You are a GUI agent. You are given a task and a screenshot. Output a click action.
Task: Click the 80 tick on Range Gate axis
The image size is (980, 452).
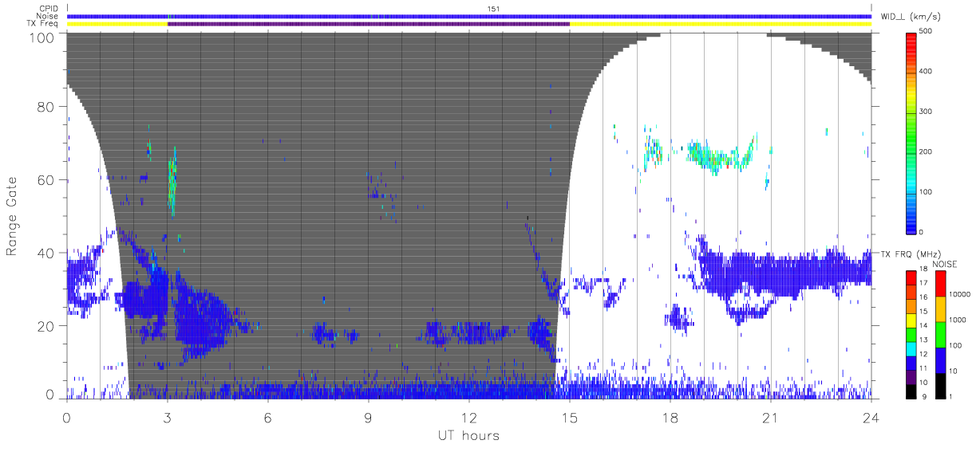tap(46, 107)
